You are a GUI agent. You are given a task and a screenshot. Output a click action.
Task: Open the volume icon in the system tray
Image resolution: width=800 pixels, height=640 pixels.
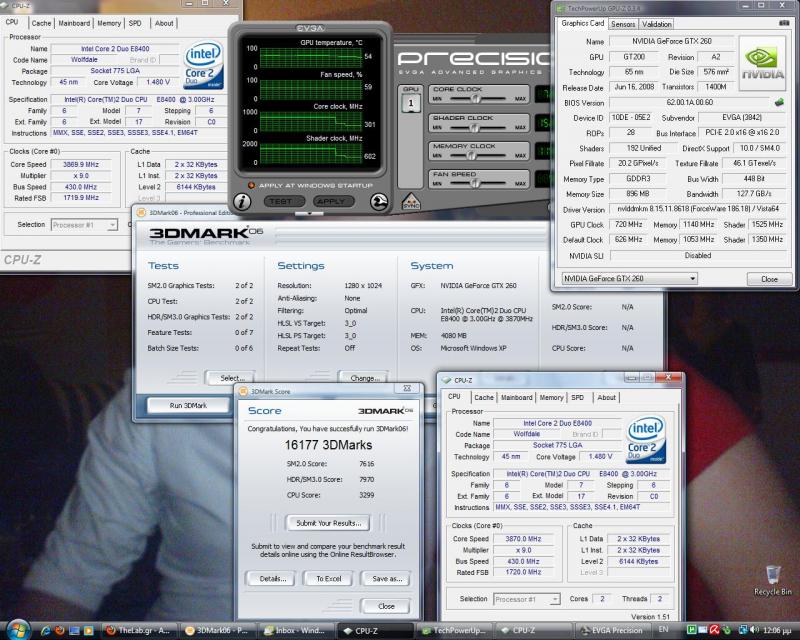pos(755,630)
